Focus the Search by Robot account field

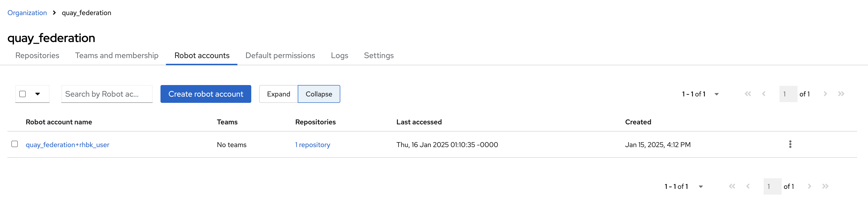tap(107, 94)
